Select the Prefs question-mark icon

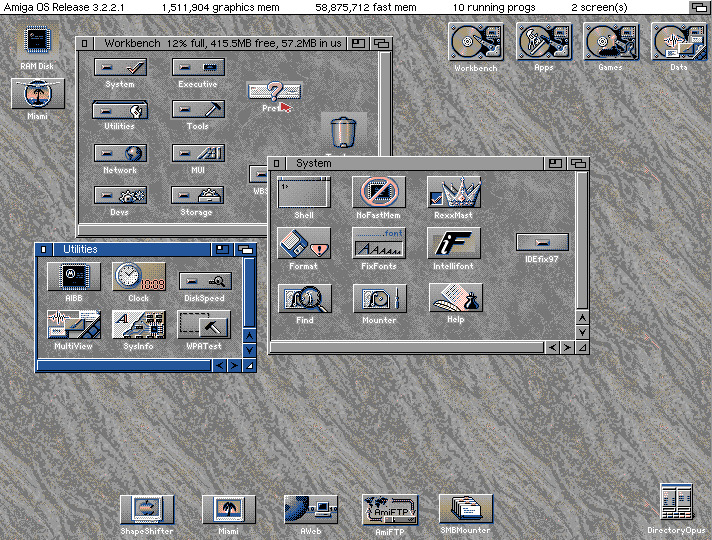pyautogui.click(x=274, y=91)
